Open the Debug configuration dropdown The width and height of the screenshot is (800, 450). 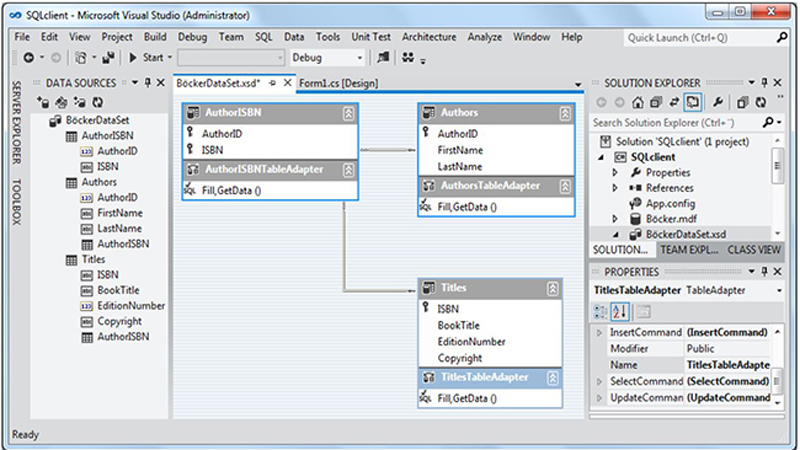point(357,58)
